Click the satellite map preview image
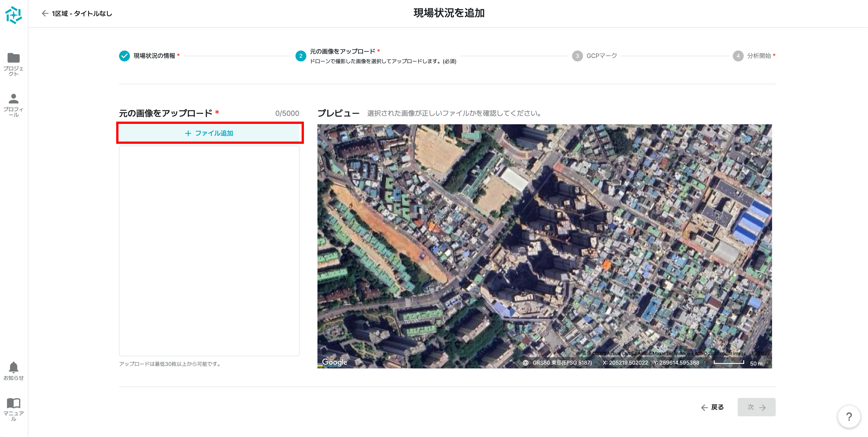 pos(544,236)
